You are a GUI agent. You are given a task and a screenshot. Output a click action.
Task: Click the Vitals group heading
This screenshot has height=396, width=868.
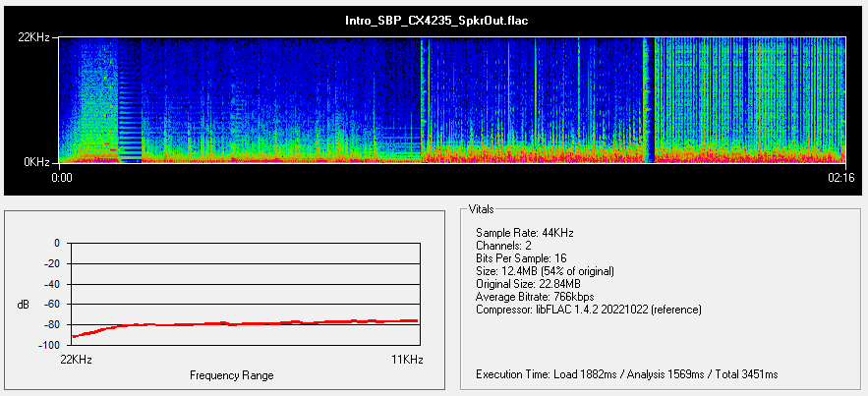485,210
